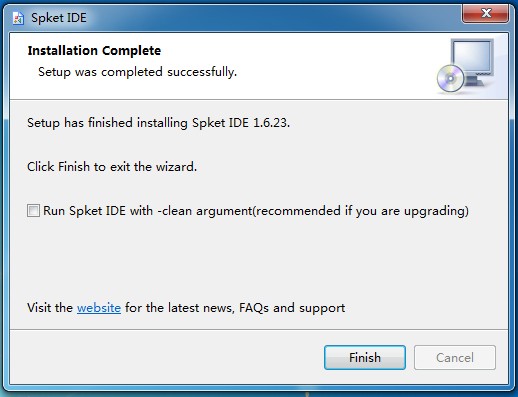Click the CD disc in the installer graphic

[450, 79]
